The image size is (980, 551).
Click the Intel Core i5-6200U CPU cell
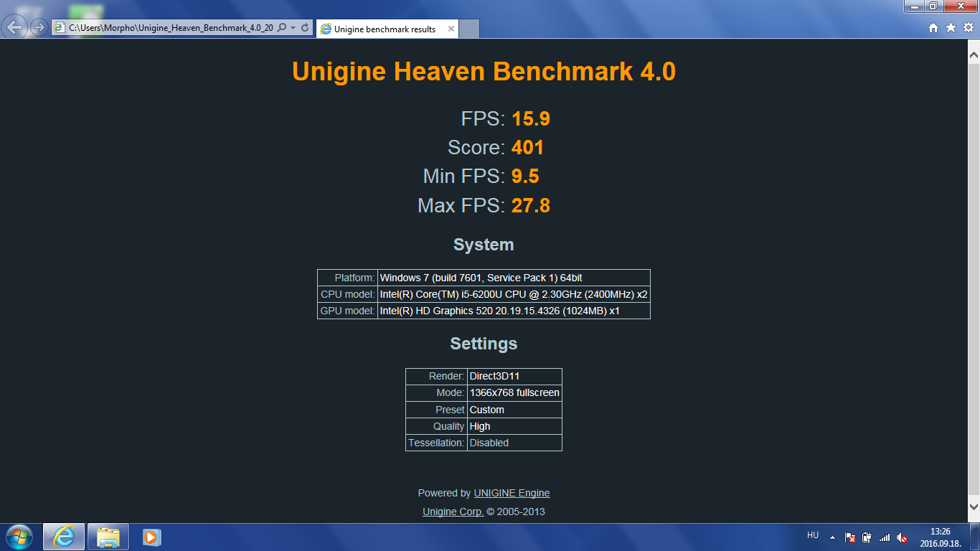(514, 294)
